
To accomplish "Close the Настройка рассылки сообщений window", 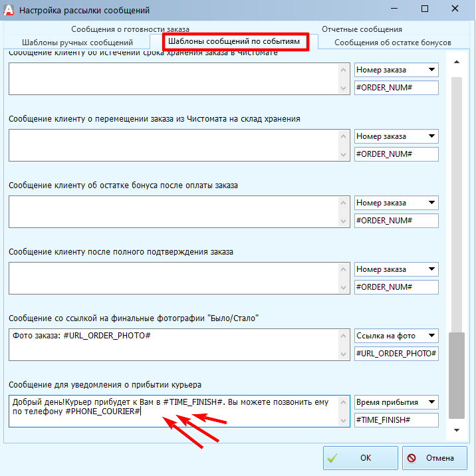I will click(x=455, y=9).
